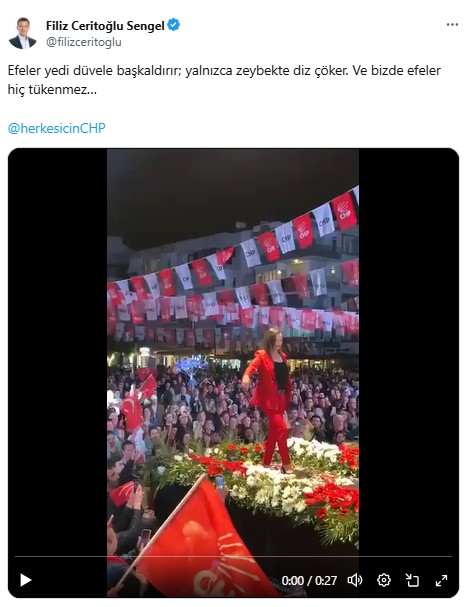The image size is (471, 607).
Task: Open the @herkesicinCHP mention
Action: click(57, 128)
